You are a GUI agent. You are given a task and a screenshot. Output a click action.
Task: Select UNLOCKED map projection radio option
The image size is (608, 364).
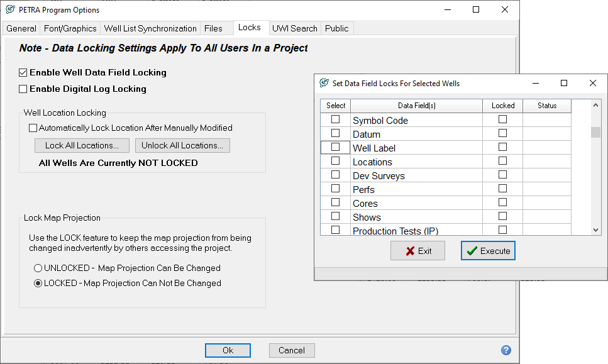tap(38, 268)
